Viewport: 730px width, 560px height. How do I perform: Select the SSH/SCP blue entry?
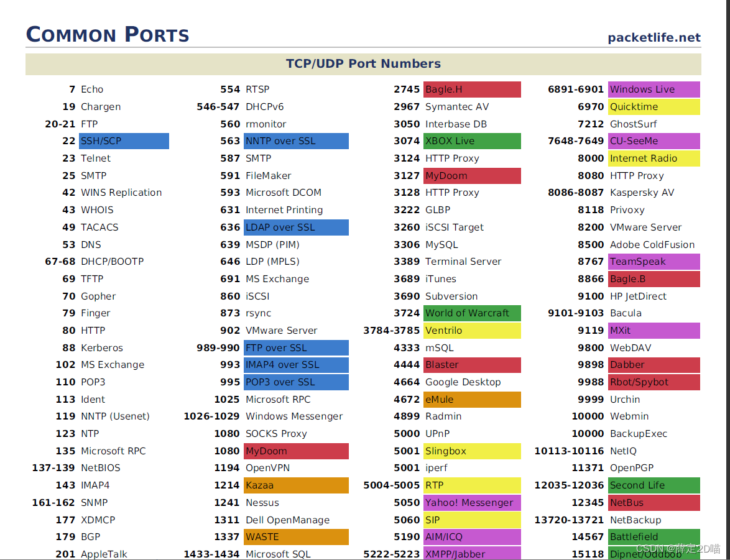[124, 141]
